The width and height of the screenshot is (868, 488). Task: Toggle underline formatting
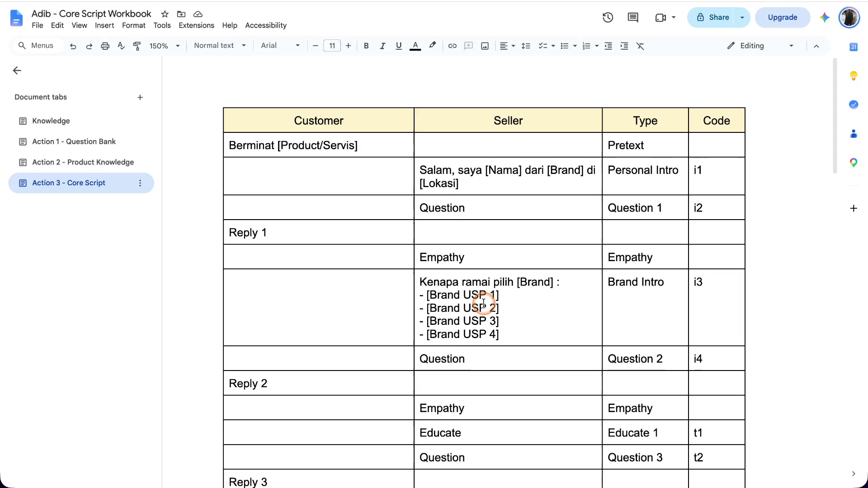(398, 46)
